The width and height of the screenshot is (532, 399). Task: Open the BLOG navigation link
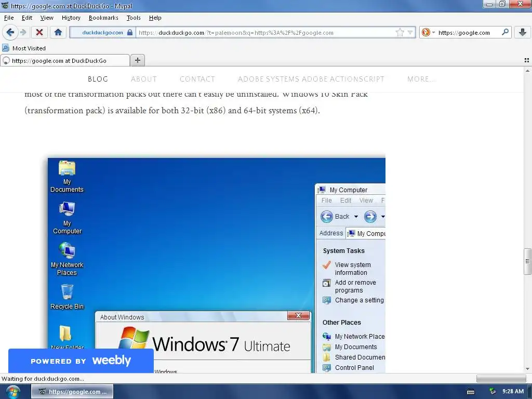click(98, 79)
